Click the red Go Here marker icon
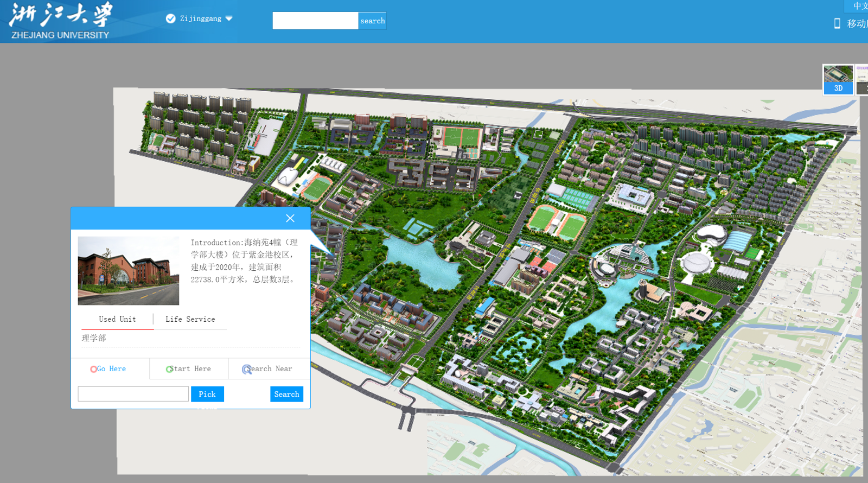868x483 pixels. (x=94, y=369)
